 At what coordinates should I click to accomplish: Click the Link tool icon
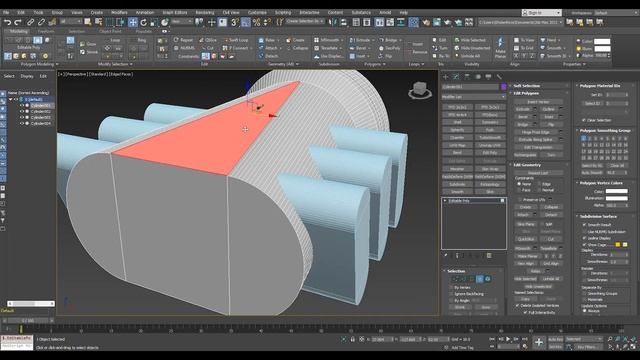point(31,22)
